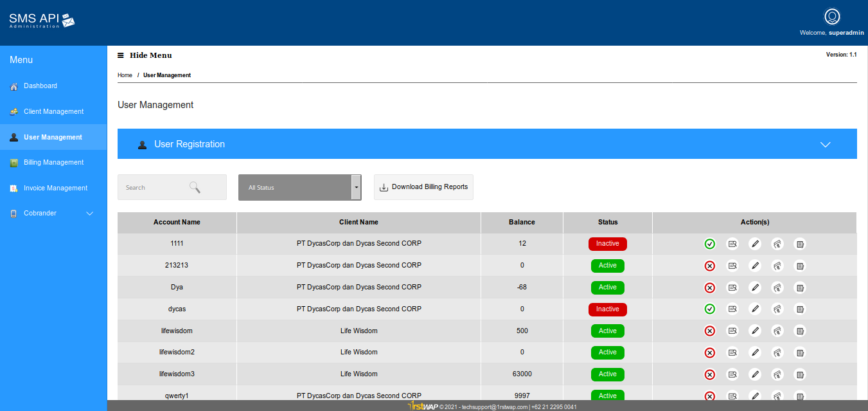Edit the lifewisdom account via pencil icon

coord(755,331)
